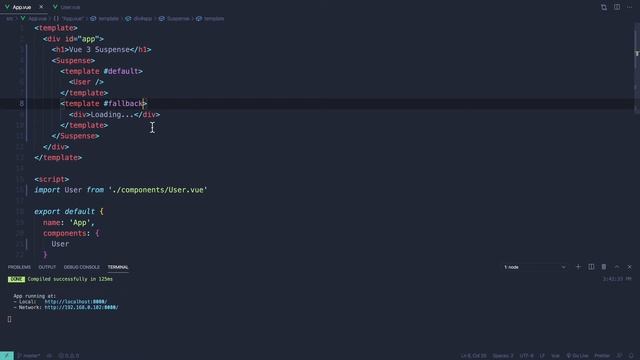Viewport: 640px width, 360px height.
Task: Synchronize changes icon in status bar
Action: (x=49, y=356)
